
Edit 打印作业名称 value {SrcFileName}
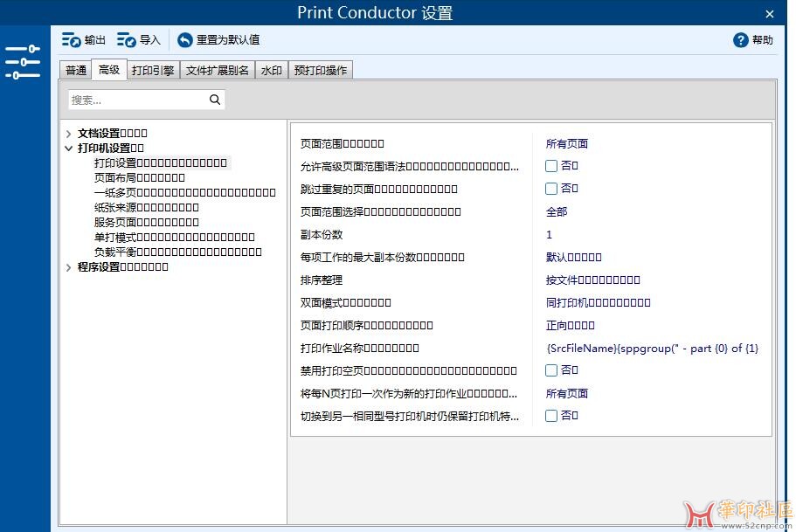coord(652,349)
